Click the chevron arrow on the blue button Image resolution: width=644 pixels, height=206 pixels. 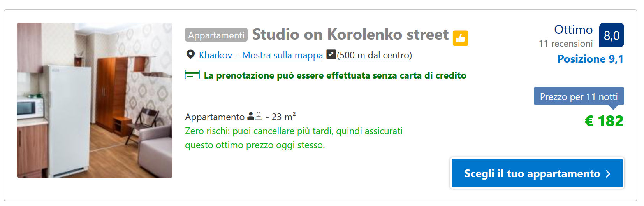tap(608, 174)
